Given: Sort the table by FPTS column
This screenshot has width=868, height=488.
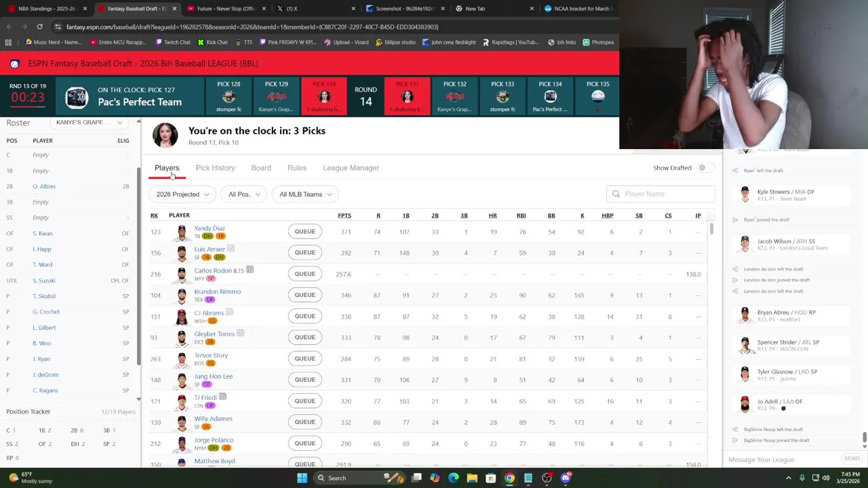Looking at the screenshot, I should pyautogui.click(x=344, y=216).
